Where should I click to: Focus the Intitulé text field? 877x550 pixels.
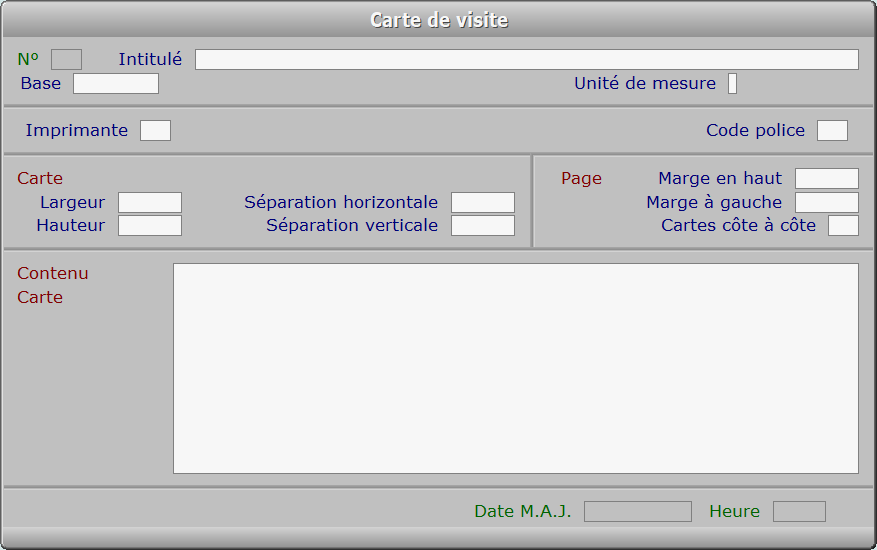click(x=526, y=59)
